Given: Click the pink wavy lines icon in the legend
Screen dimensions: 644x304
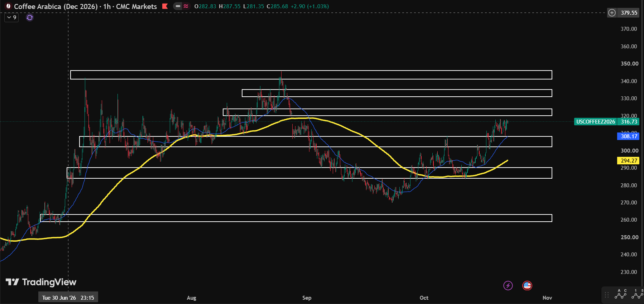Looking at the screenshot, I should tap(186, 6).
